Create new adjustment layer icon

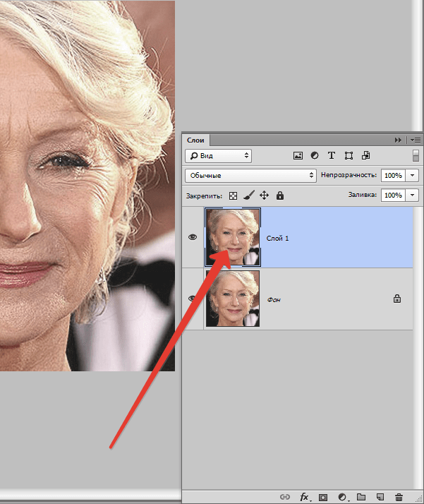(342, 497)
